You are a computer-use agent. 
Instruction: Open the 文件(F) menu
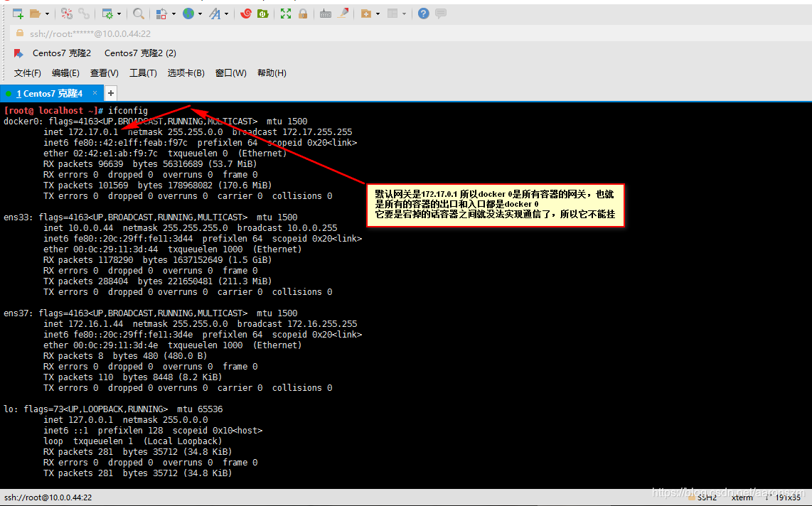[28, 73]
